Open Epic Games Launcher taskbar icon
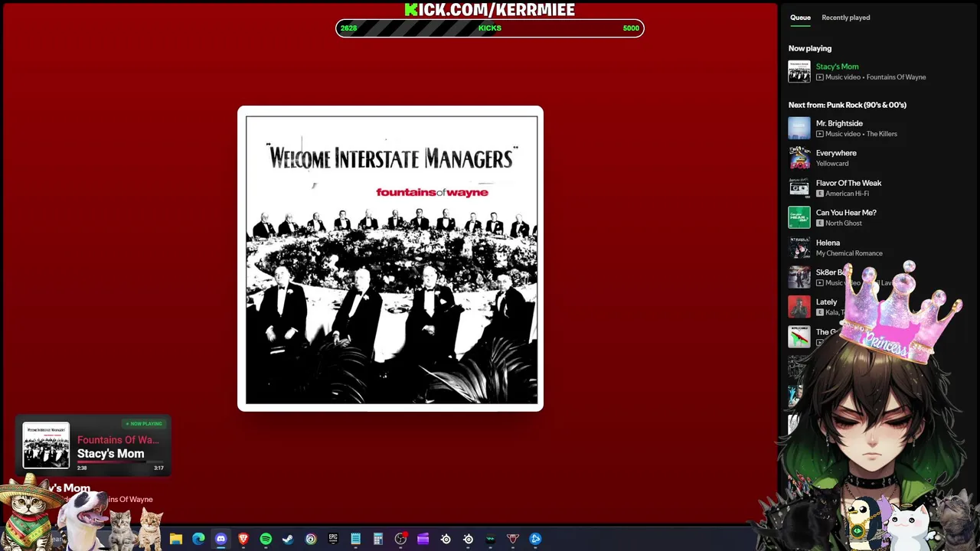This screenshot has width=980, height=551. click(x=333, y=539)
